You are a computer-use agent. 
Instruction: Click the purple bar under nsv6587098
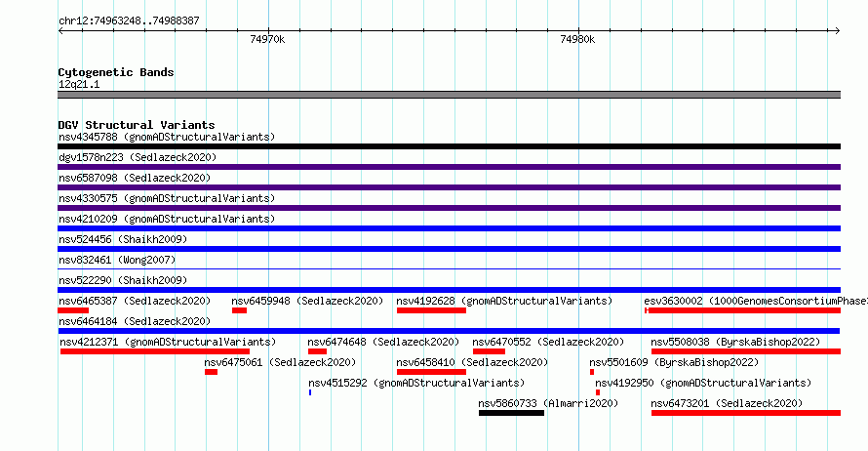[x=449, y=187]
